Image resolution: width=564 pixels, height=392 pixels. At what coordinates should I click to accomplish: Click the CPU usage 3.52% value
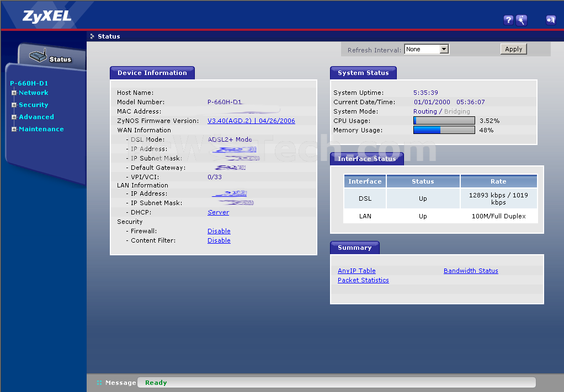click(489, 121)
